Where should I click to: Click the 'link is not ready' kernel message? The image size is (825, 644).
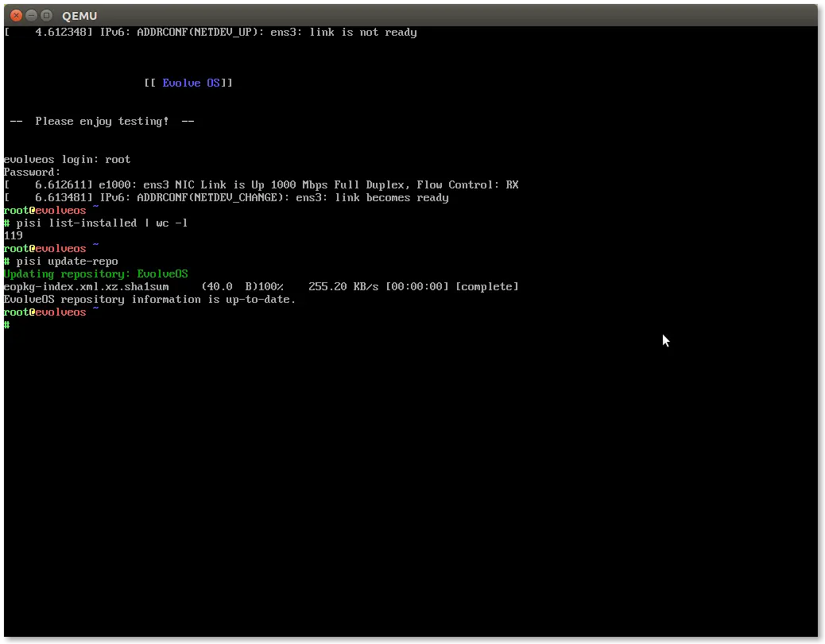click(211, 33)
